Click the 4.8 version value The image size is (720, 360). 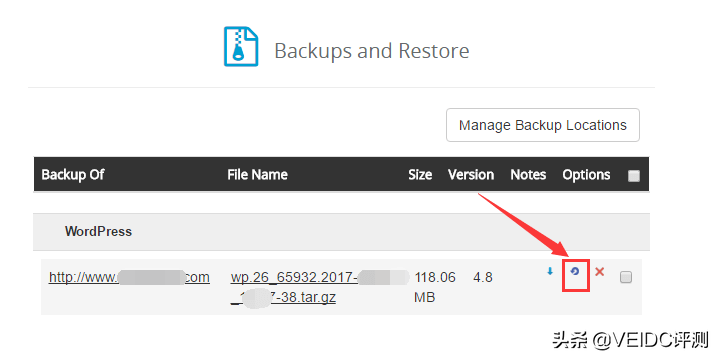(483, 277)
